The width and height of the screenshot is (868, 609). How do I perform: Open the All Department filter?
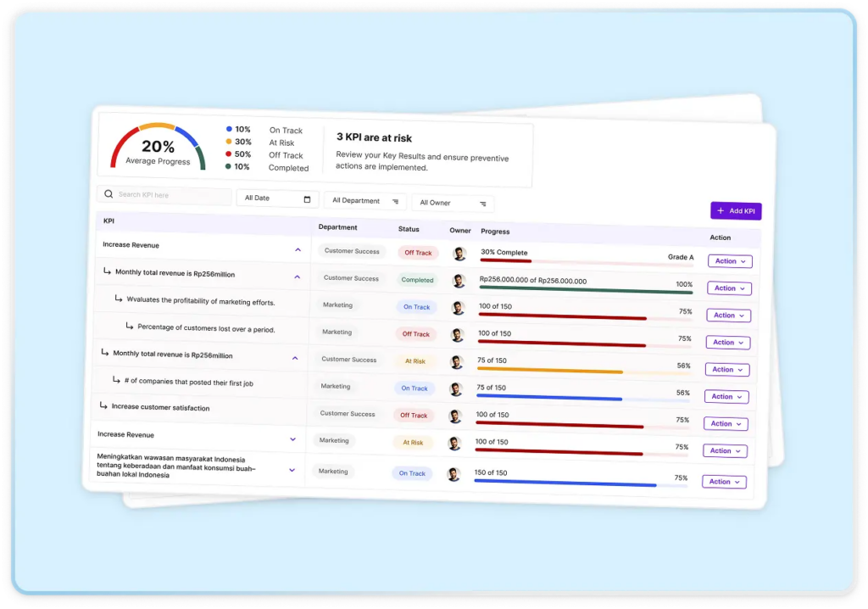click(364, 201)
